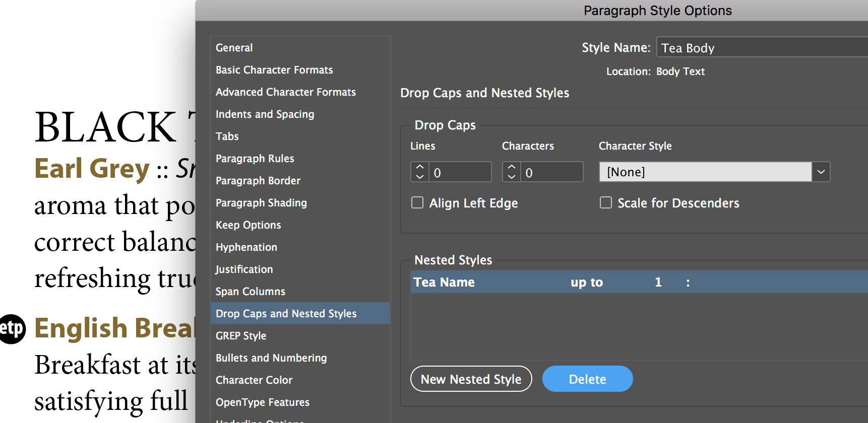868x423 pixels.
Task: Click the New Nested Style button
Action: click(471, 379)
